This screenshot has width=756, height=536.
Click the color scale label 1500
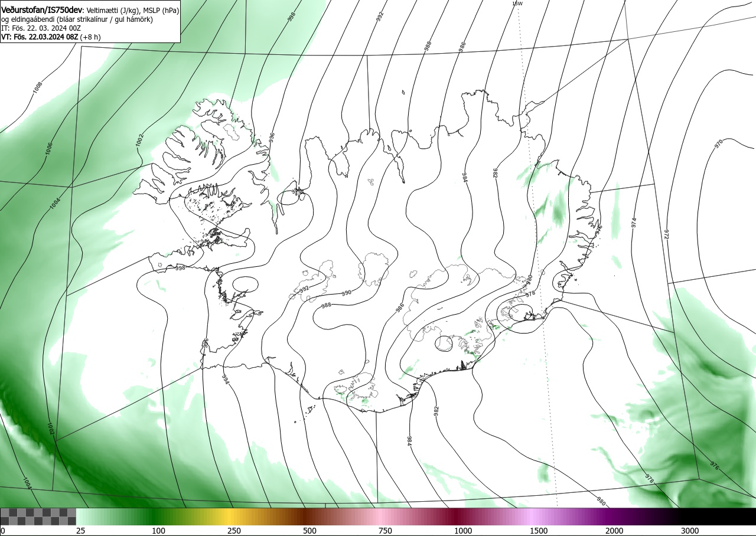(539, 531)
